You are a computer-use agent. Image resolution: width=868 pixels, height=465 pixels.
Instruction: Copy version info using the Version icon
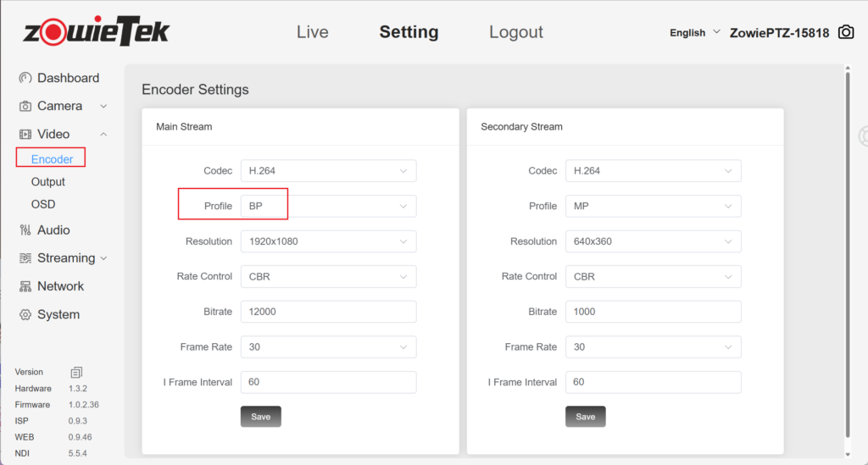click(76, 372)
